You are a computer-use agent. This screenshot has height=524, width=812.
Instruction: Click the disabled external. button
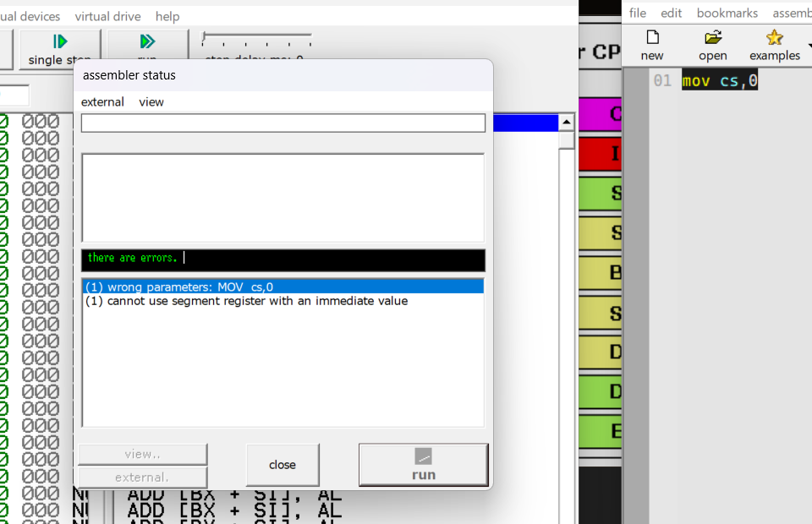143,477
